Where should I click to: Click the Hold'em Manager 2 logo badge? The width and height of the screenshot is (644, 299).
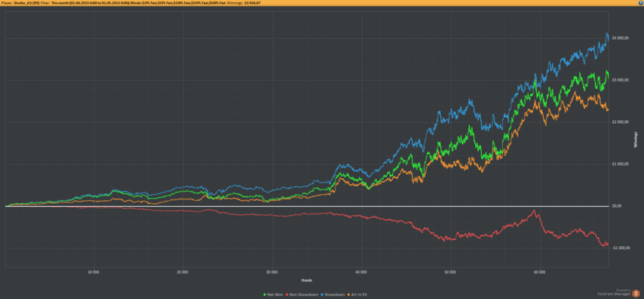[636, 293]
